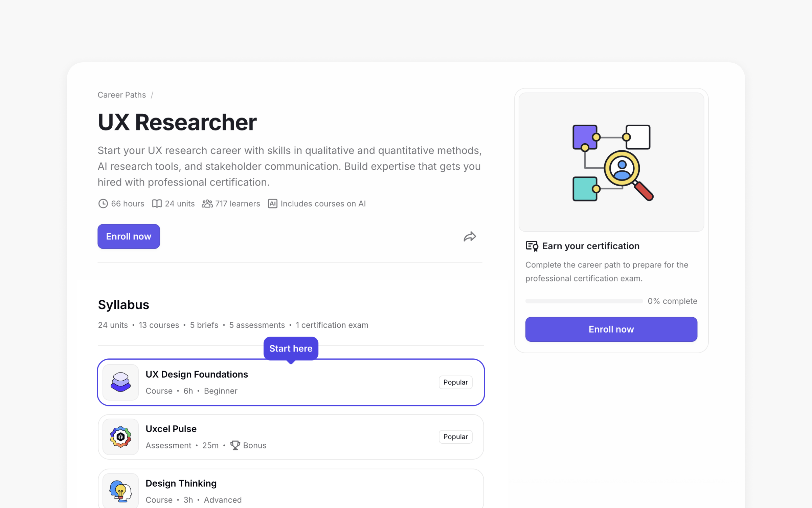
Task: Select the Start here callout
Action: (291, 348)
